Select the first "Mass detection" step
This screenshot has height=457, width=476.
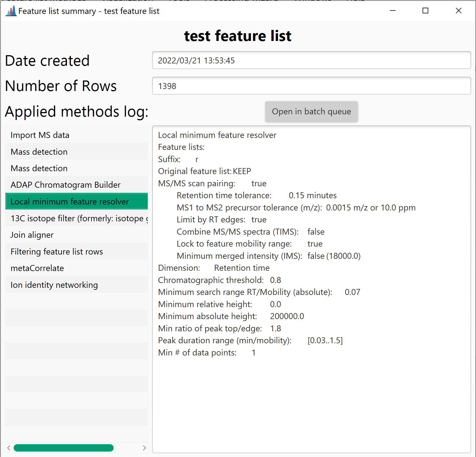(x=39, y=152)
